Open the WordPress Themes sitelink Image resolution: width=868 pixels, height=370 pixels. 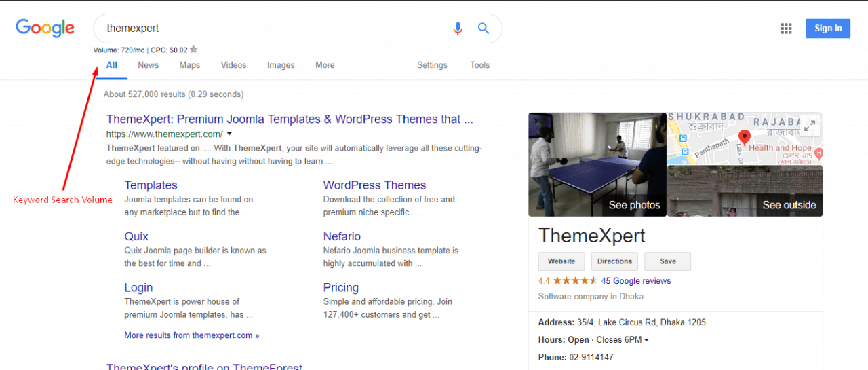pos(374,185)
